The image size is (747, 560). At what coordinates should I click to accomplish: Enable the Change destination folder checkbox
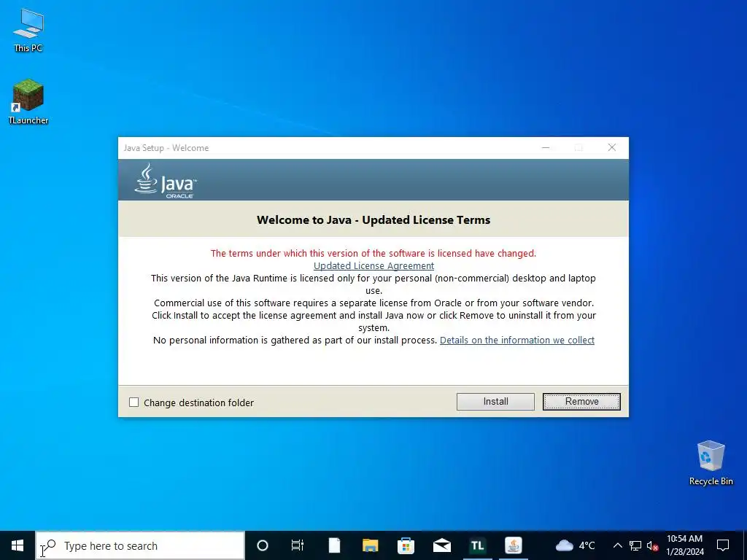(134, 402)
